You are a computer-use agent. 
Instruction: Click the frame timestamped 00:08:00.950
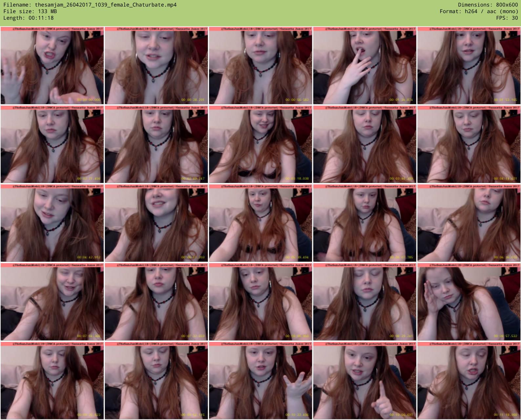pyautogui.click(x=260, y=302)
